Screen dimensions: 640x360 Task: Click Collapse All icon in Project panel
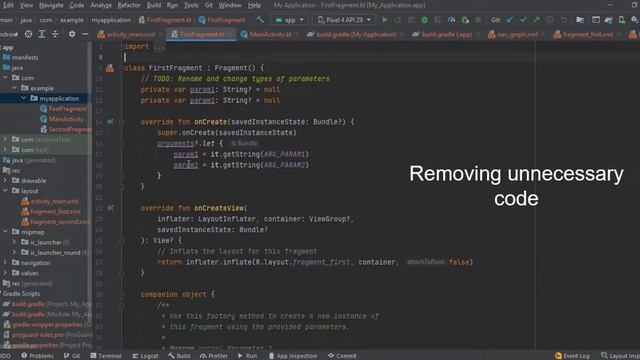[55, 34]
